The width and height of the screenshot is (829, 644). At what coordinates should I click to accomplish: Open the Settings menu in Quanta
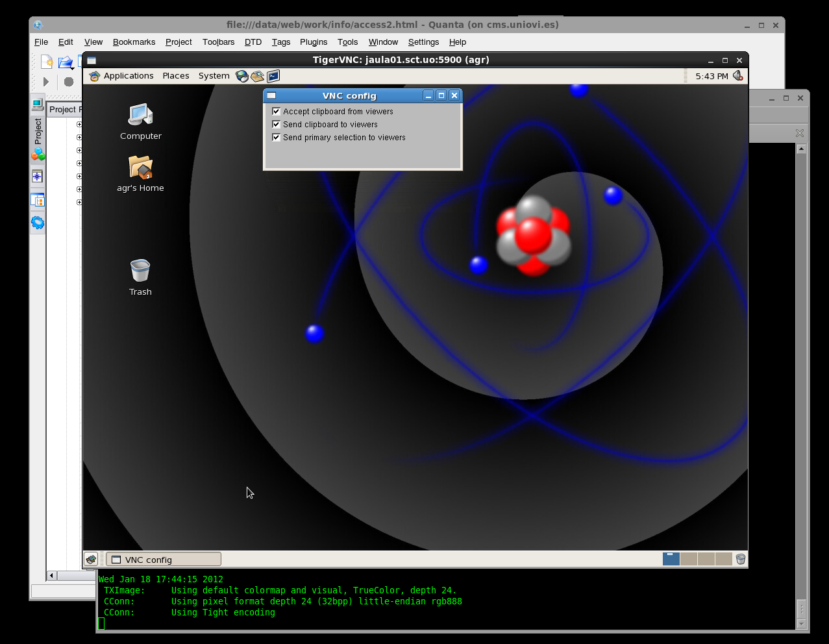(423, 42)
